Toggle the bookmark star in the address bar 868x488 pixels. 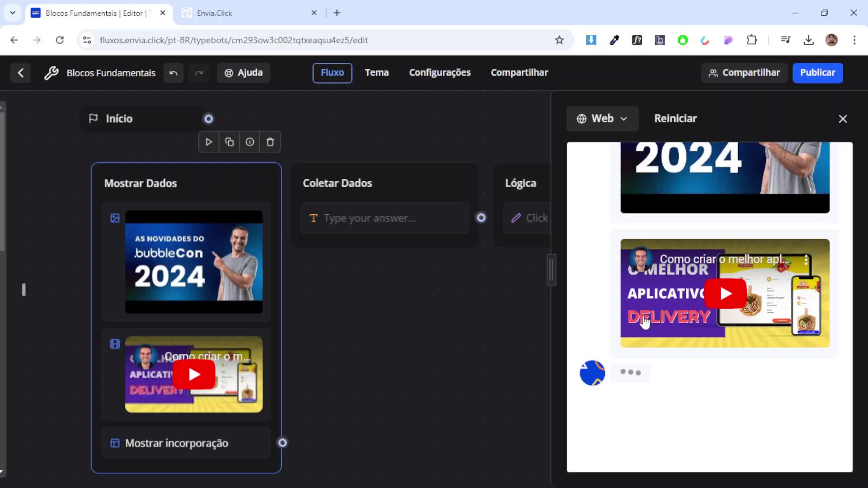coord(559,40)
